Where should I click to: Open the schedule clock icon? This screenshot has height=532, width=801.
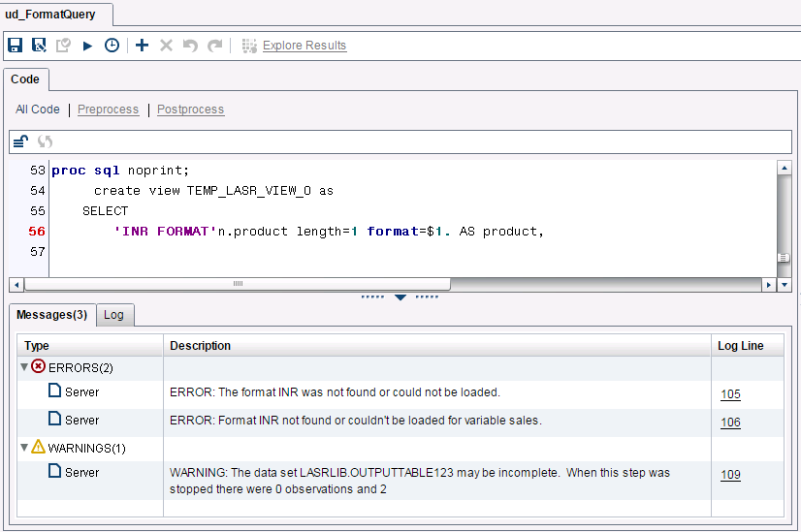[112, 46]
